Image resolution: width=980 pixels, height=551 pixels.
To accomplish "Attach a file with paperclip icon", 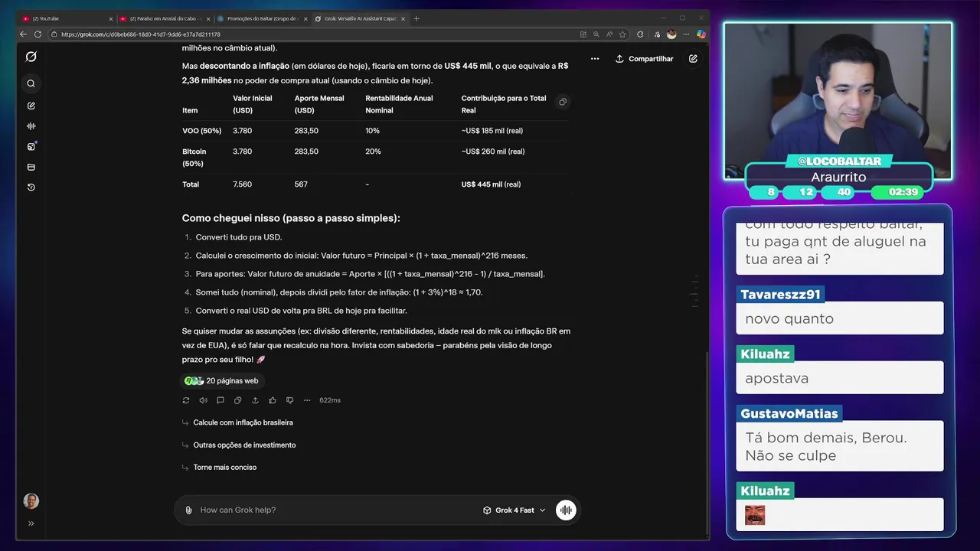I will tap(188, 510).
